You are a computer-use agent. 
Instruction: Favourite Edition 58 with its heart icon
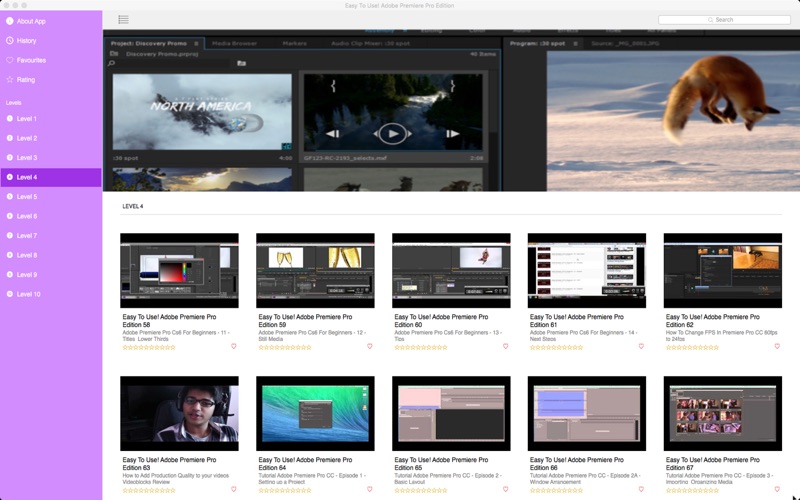click(234, 346)
